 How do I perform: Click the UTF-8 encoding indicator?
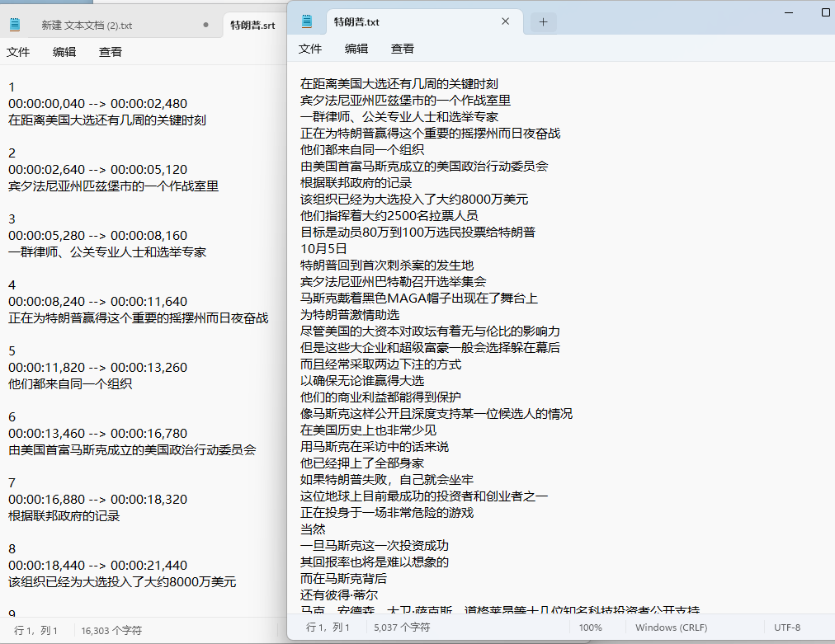click(x=787, y=628)
